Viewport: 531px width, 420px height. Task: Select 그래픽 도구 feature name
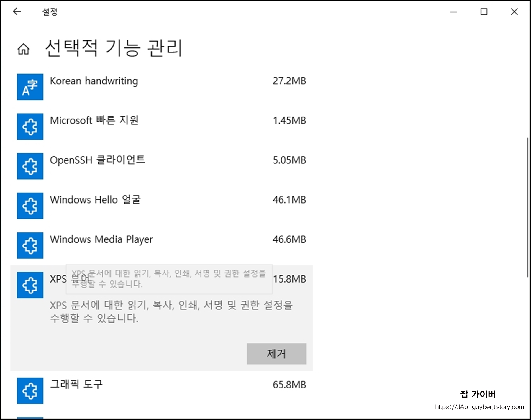[x=76, y=384]
